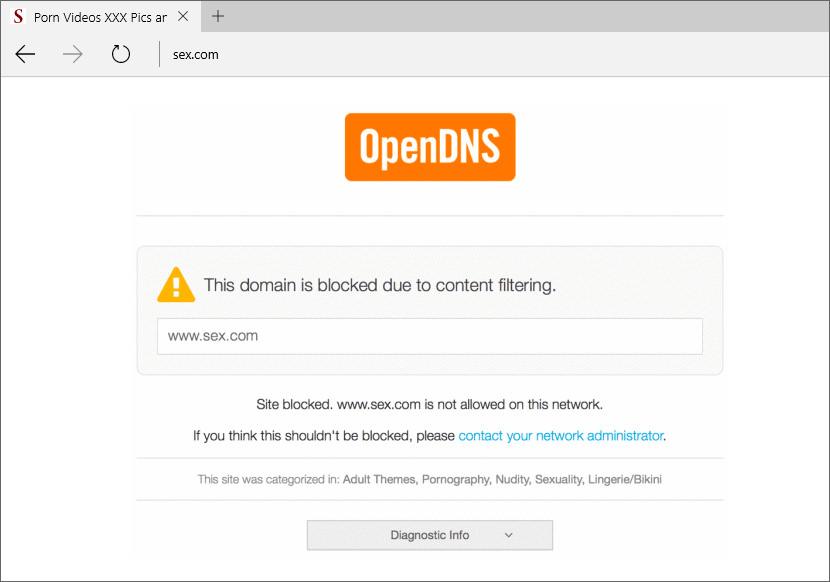Click the Diagnostic Info chevron arrow
This screenshot has height=582, width=830.
(x=509, y=535)
